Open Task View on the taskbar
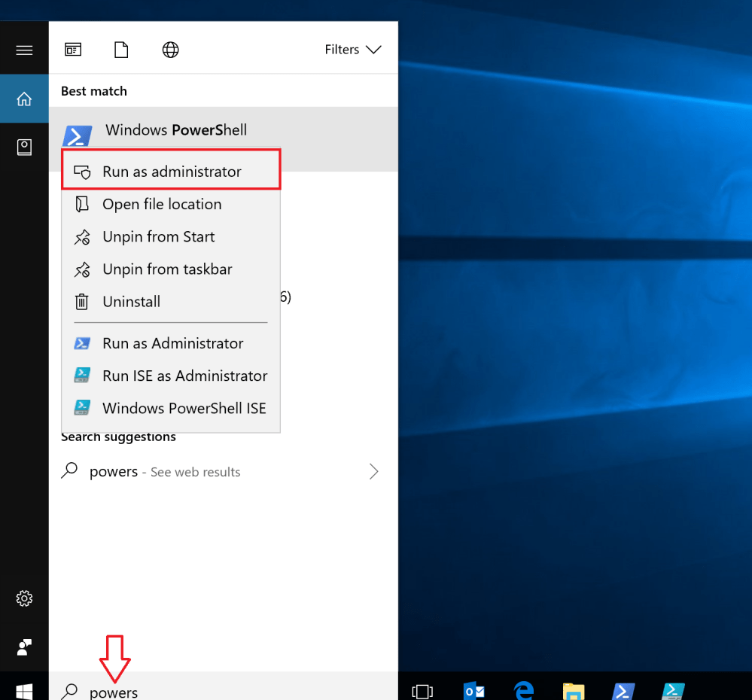Viewport: 752px width, 700px height. tap(422, 689)
